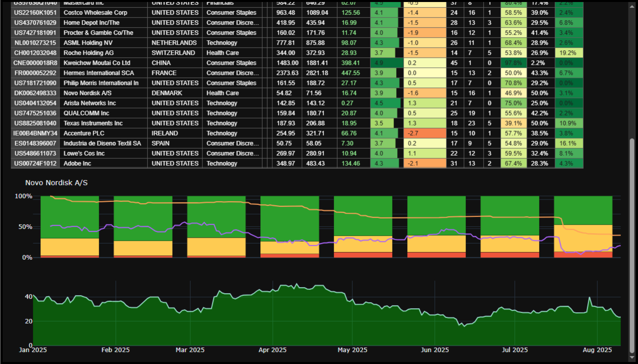This screenshot has width=638, height=364.
Task: Select the 1881.41 target price cell
Action: (319, 63)
